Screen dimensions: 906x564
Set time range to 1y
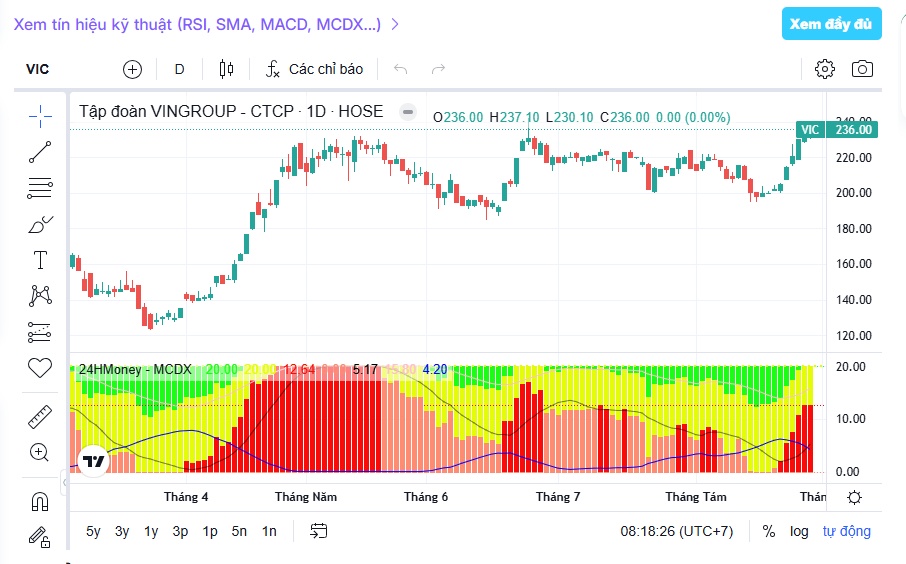(151, 531)
